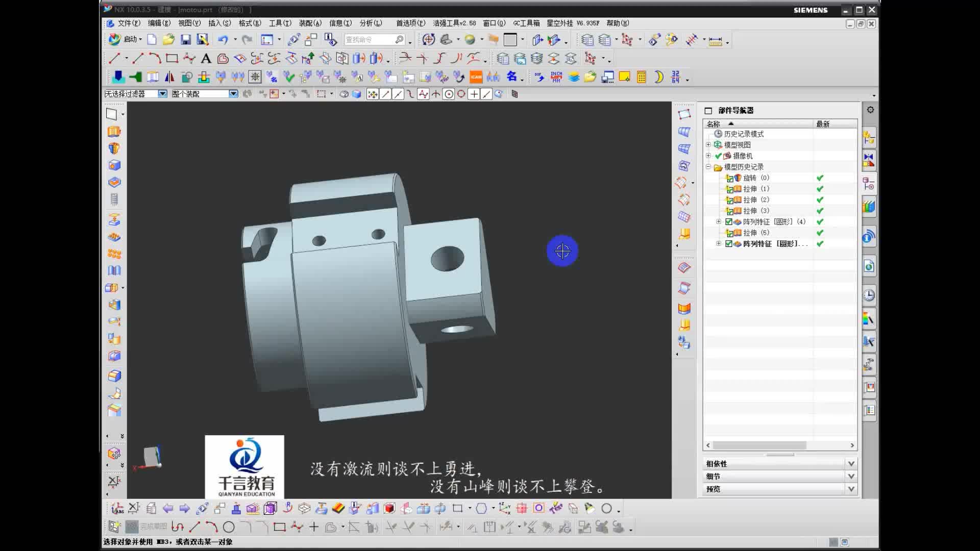
Task: Select the 历史记录模式 tree item
Action: pos(744,134)
